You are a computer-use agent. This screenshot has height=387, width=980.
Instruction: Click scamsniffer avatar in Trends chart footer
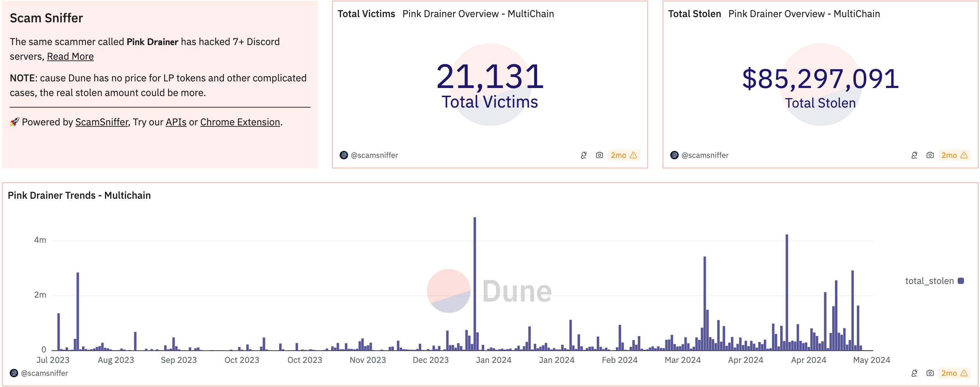pos(14,373)
